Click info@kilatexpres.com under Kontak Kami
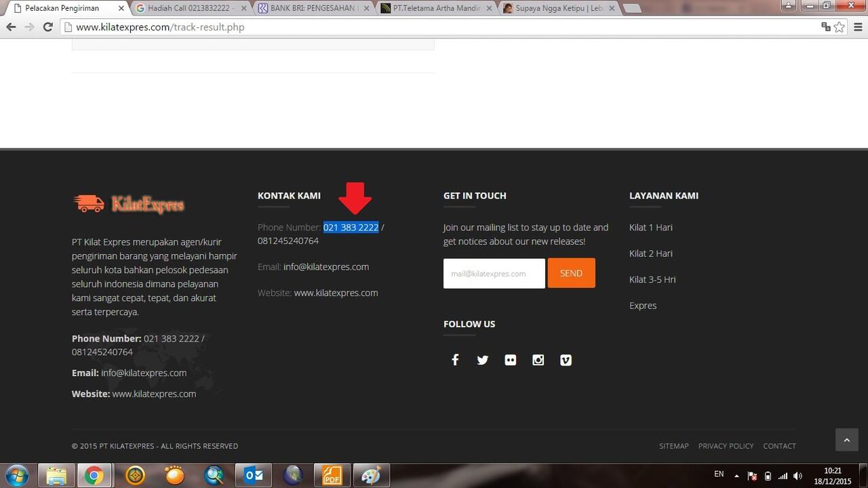This screenshot has width=868, height=488. (326, 266)
